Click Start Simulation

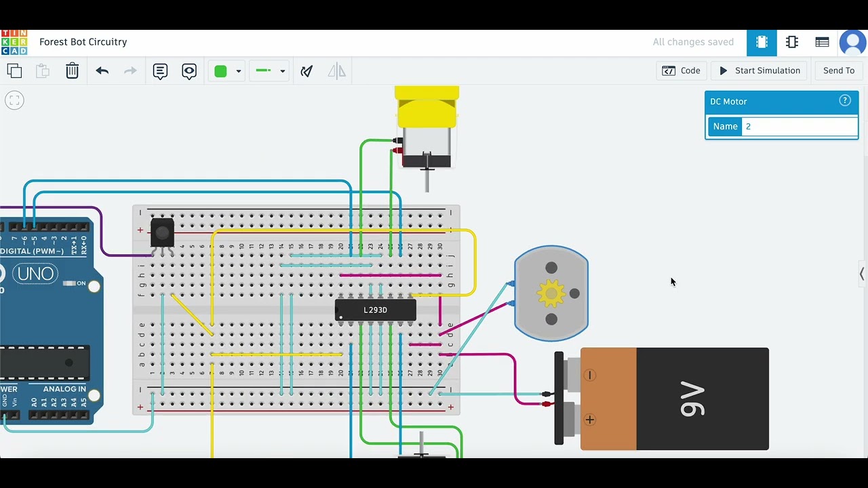[759, 70]
